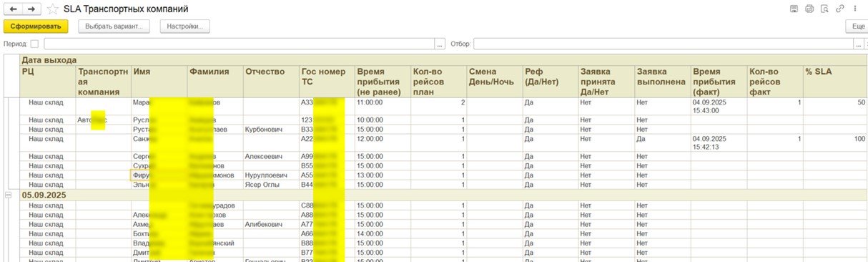Print the report with printer icon
Screen dimensions: 868x262
(809, 9)
